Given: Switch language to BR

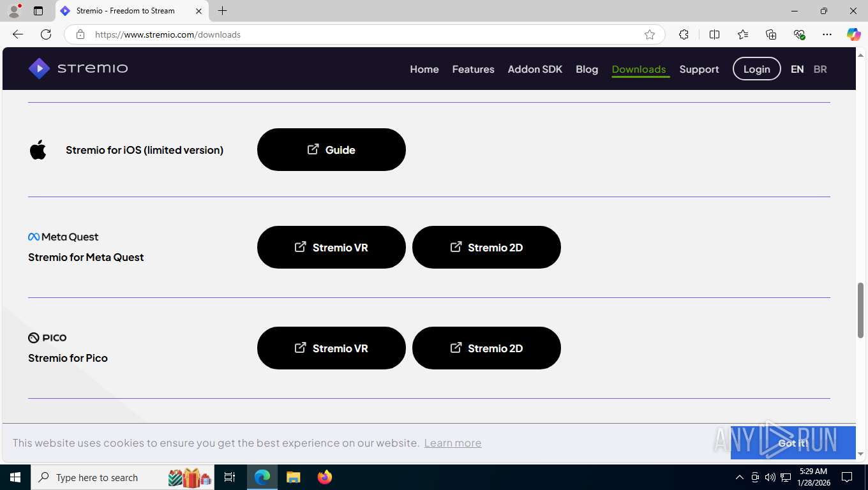Looking at the screenshot, I should tap(820, 69).
